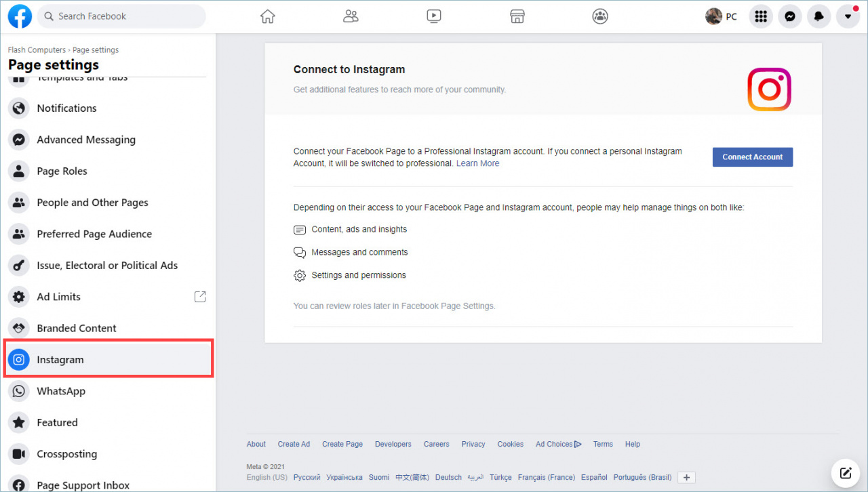Viewport: 868px width, 492px height.
Task: Click the Learn More link
Action: pyautogui.click(x=478, y=163)
